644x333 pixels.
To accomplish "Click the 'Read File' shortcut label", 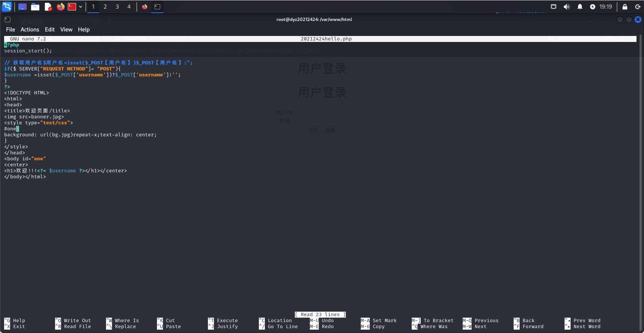I will coord(78,327).
